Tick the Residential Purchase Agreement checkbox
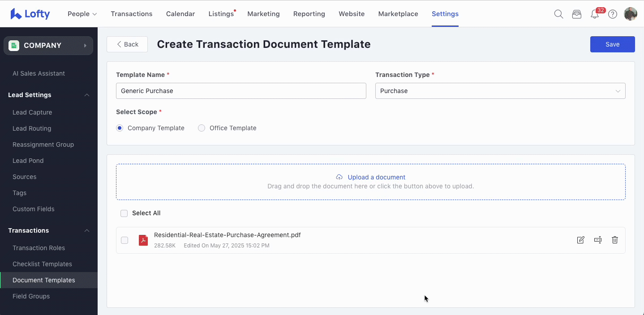This screenshot has height=315, width=644. point(125,240)
